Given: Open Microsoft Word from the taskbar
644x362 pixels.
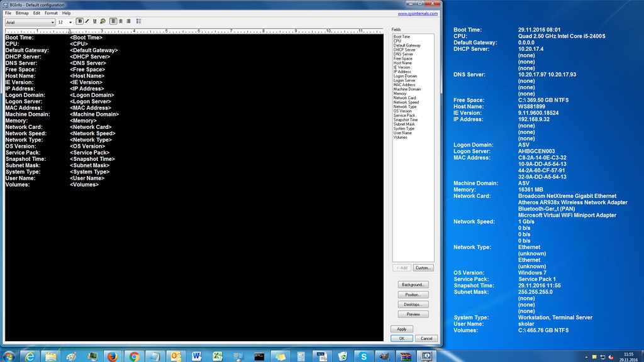Looking at the screenshot, I should point(197,356).
